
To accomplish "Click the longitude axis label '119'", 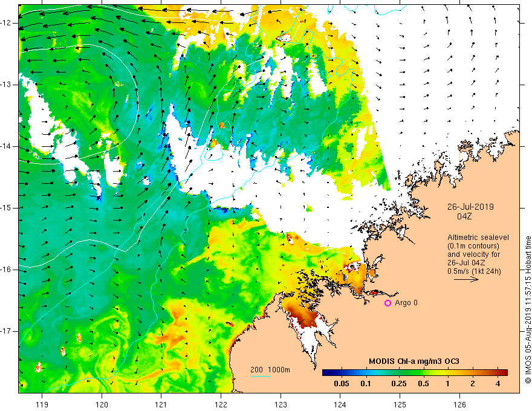I will (42, 404).
